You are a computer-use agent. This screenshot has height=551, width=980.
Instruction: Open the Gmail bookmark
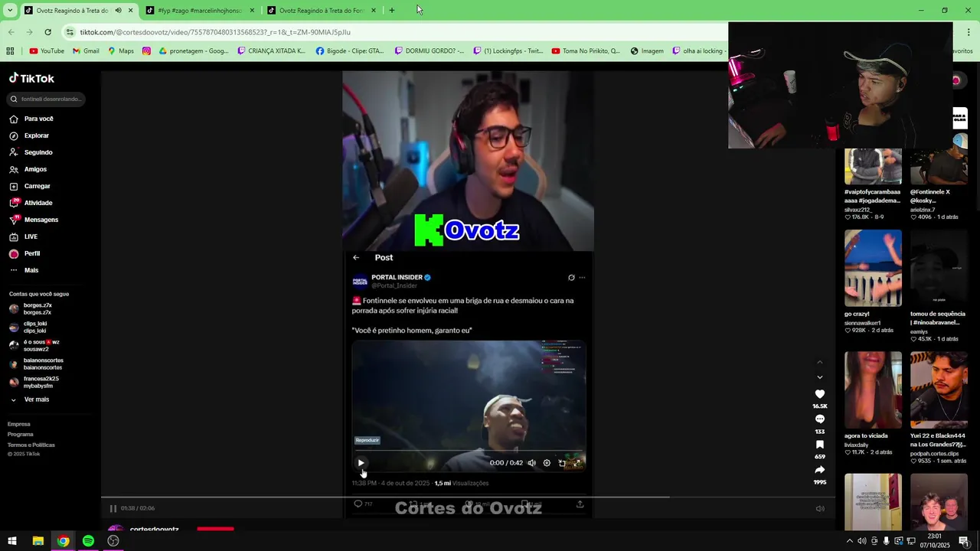point(86,51)
